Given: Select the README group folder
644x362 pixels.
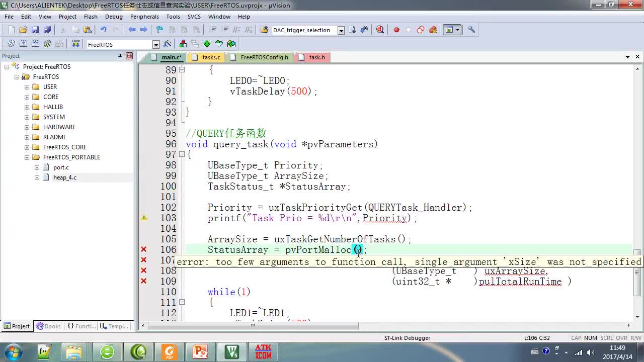Looking at the screenshot, I should tap(54, 137).
